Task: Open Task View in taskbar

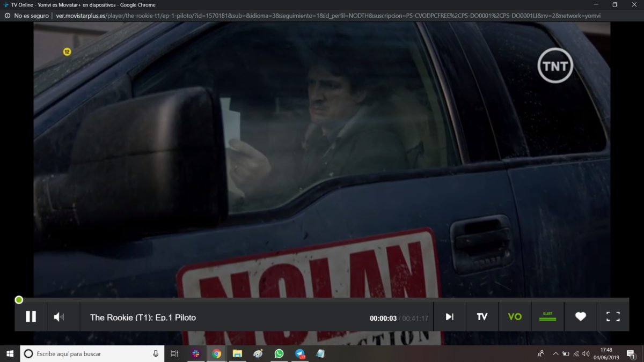Action: 174,353
